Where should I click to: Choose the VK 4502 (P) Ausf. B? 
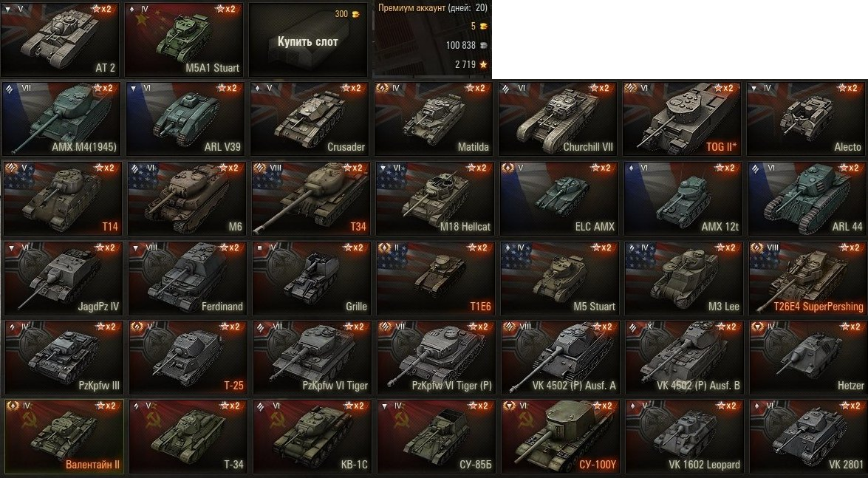(x=683, y=358)
